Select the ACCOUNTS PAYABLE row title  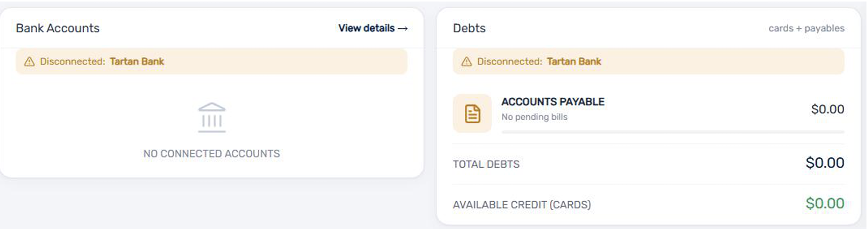(x=553, y=102)
